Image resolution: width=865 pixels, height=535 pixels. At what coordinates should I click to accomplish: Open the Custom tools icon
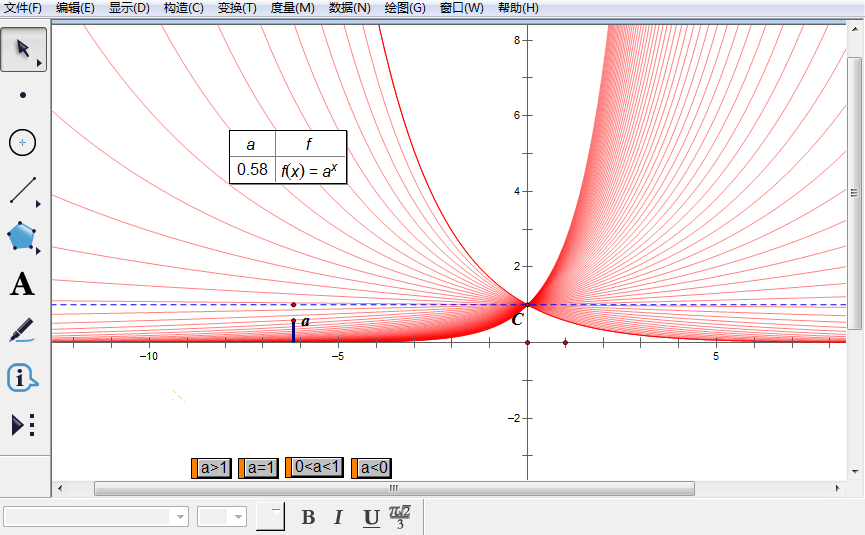[x=23, y=425]
